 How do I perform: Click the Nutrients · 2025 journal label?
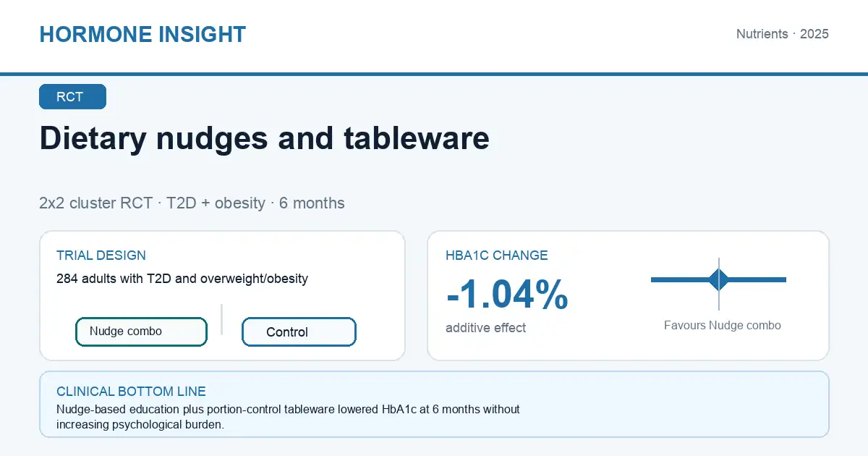[783, 34]
